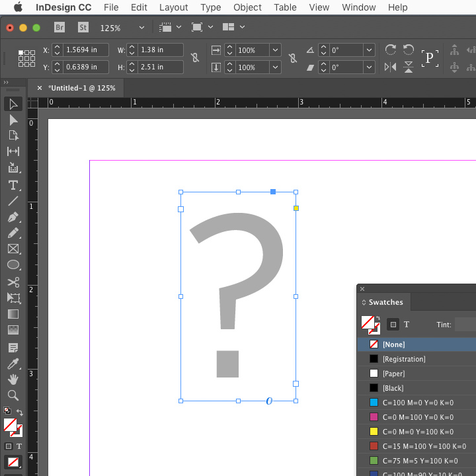Screen dimensions: 476x476
Task: Open Adobe Bridge via Br icon
Action: pos(59,28)
